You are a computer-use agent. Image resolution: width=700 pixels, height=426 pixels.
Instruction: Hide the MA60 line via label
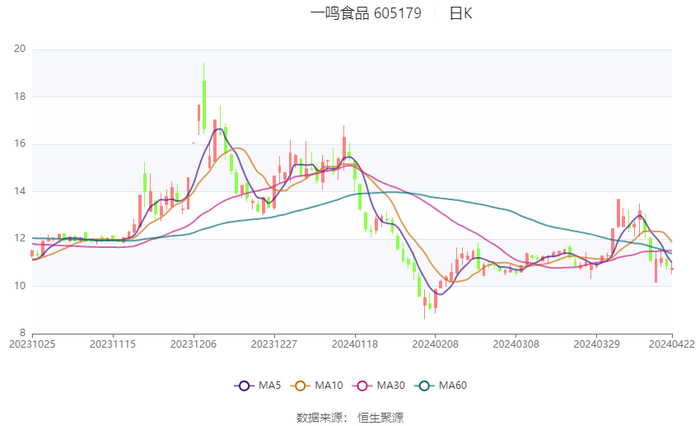click(453, 385)
